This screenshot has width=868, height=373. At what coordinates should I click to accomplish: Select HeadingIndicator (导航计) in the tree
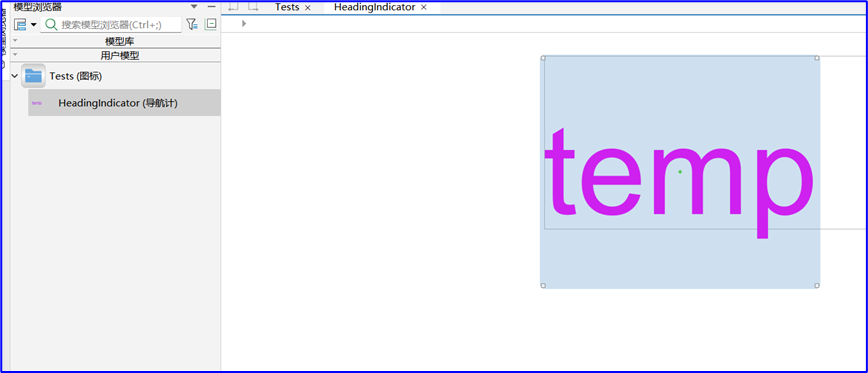[124, 103]
